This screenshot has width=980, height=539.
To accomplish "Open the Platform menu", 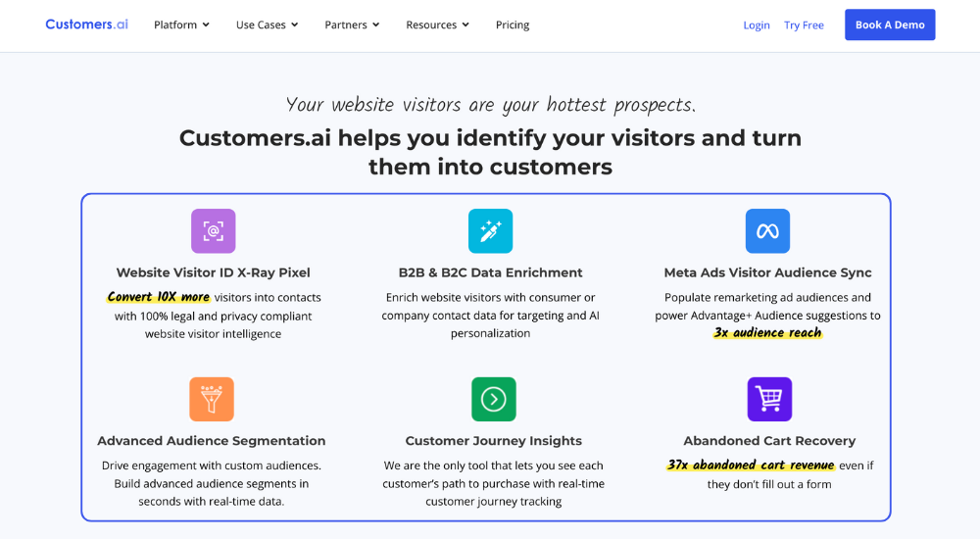I will [x=182, y=25].
